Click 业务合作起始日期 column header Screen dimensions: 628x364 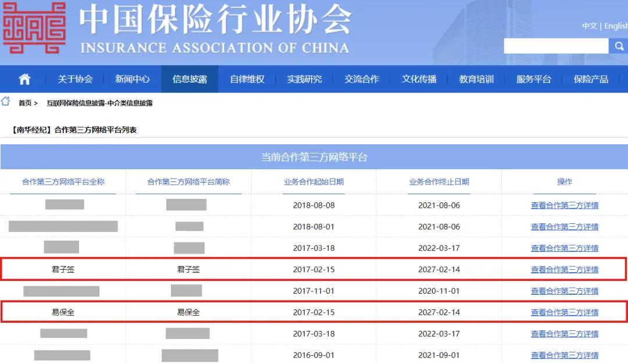click(313, 182)
